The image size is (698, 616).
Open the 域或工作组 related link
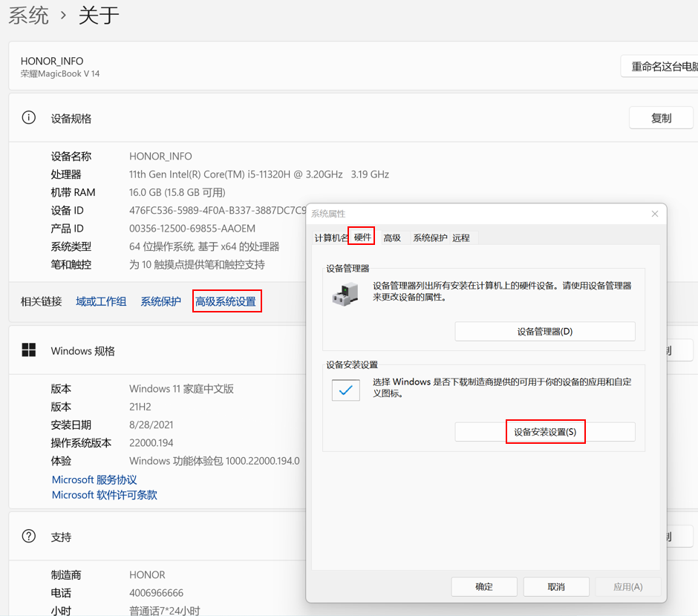tap(101, 301)
